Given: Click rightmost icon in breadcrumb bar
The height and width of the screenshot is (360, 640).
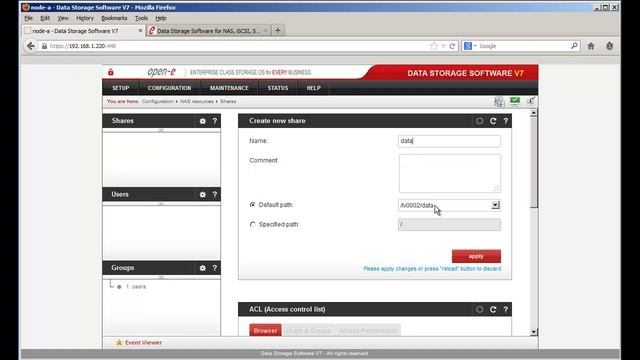Looking at the screenshot, I should [531, 101].
